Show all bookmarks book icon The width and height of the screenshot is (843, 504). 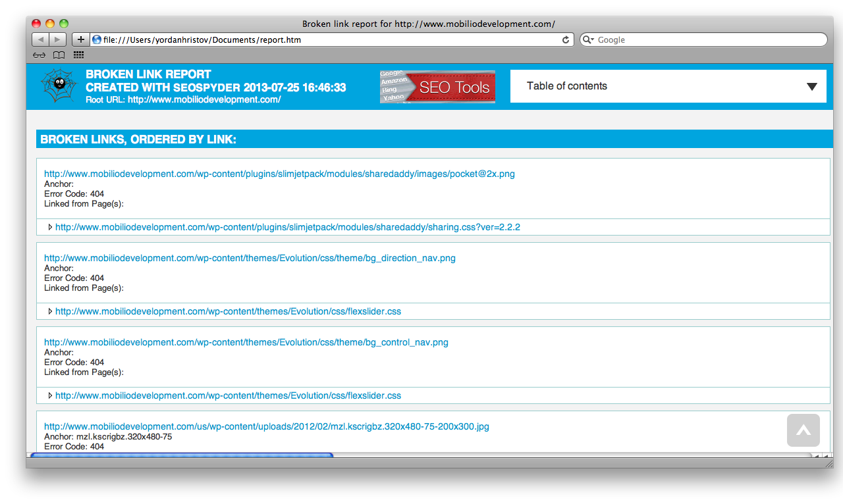pos(59,55)
